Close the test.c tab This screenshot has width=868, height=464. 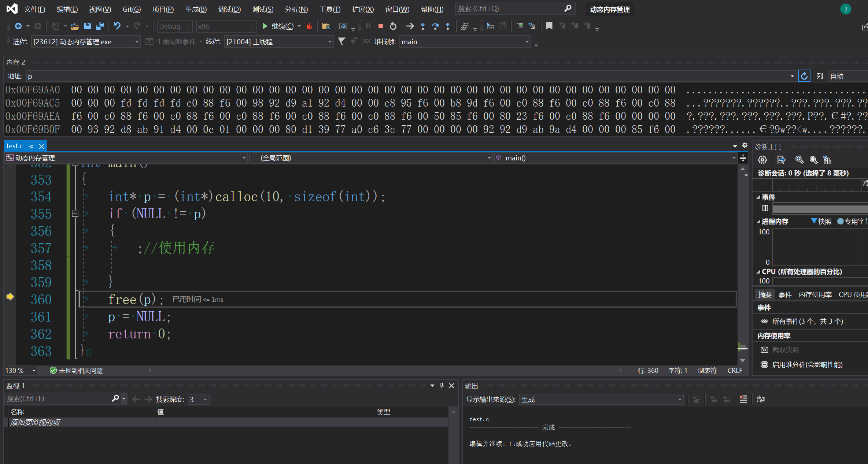42,146
